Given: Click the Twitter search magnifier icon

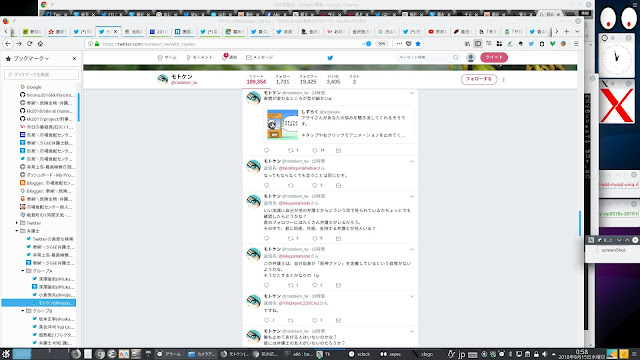Looking at the screenshot, I should (456, 58).
